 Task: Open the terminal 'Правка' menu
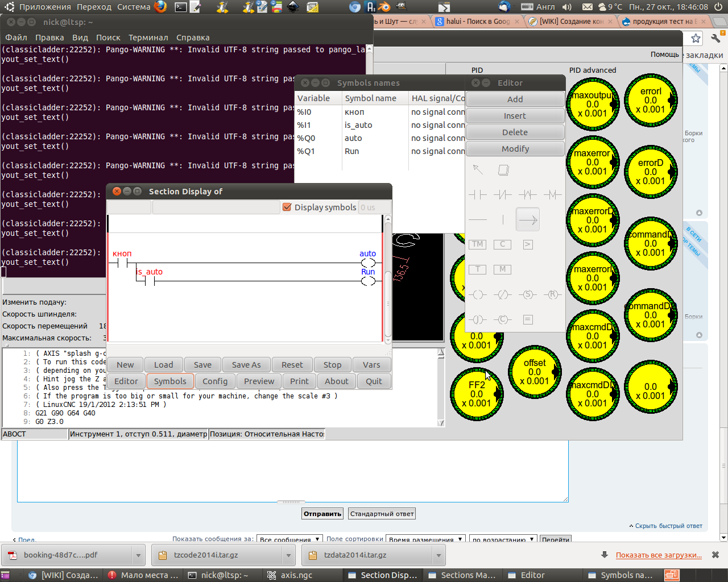(49, 38)
